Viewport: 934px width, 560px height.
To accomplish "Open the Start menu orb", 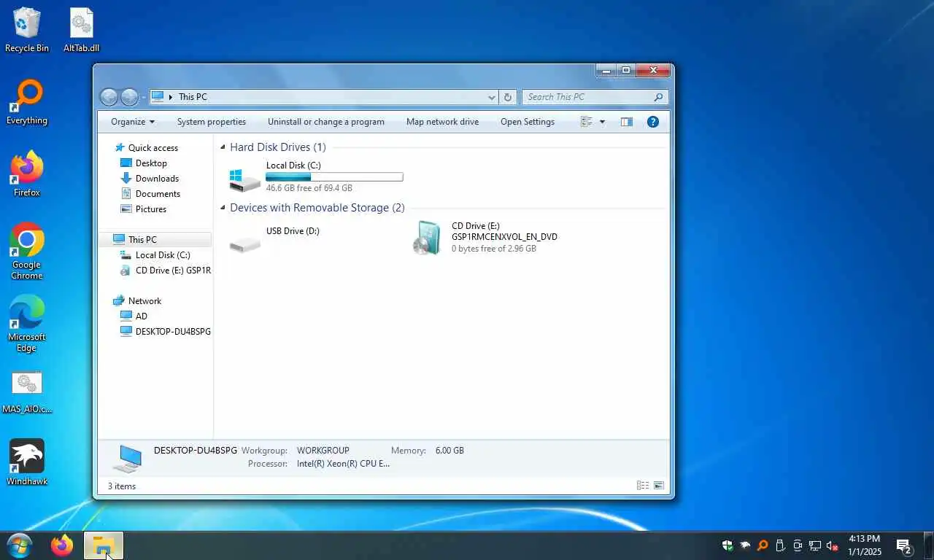I will point(20,545).
